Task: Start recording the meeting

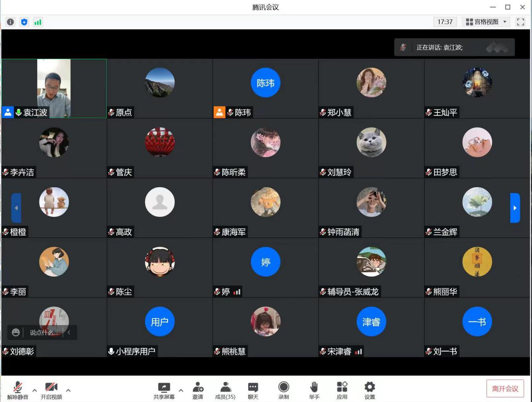Action: [284, 390]
